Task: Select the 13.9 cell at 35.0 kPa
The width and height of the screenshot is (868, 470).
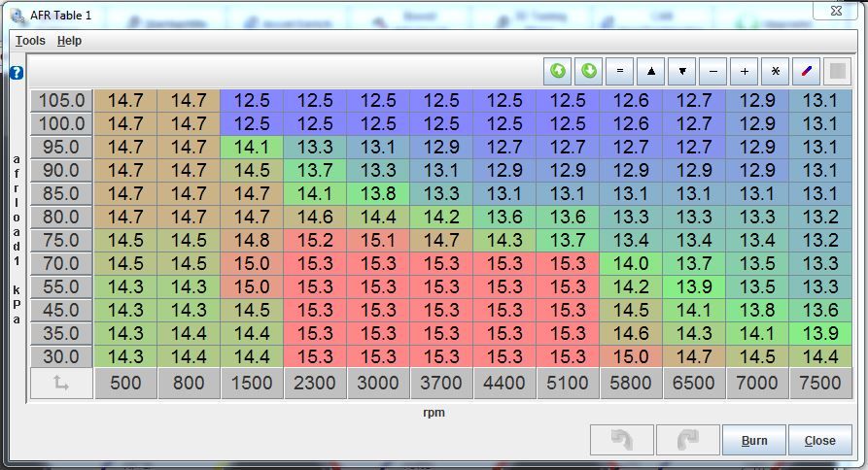Action: tap(819, 333)
